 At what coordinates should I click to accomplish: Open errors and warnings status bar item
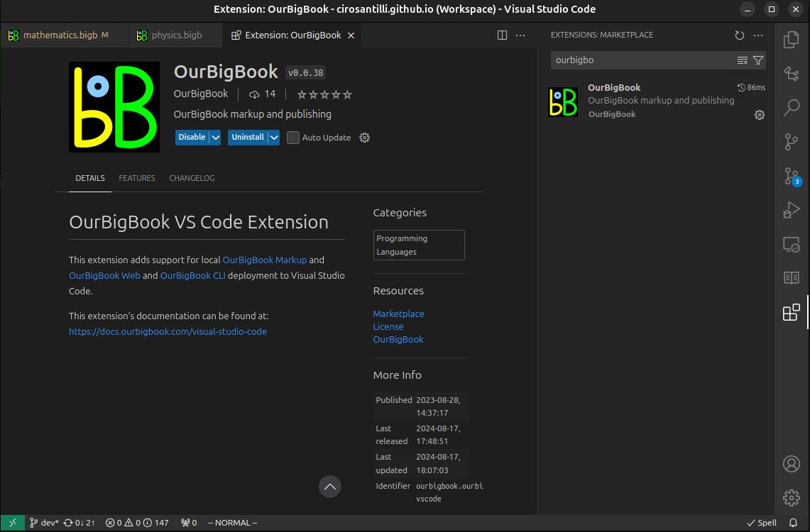[137, 523]
